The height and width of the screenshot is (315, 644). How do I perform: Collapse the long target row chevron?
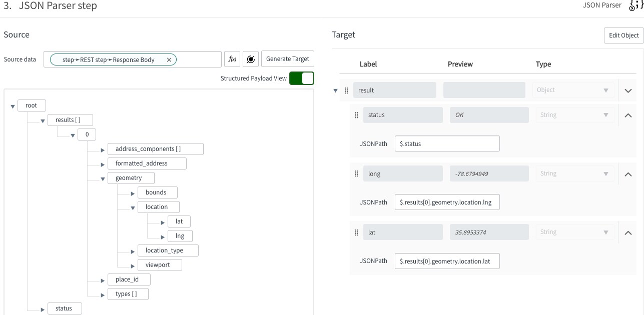pyautogui.click(x=628, y=174)
